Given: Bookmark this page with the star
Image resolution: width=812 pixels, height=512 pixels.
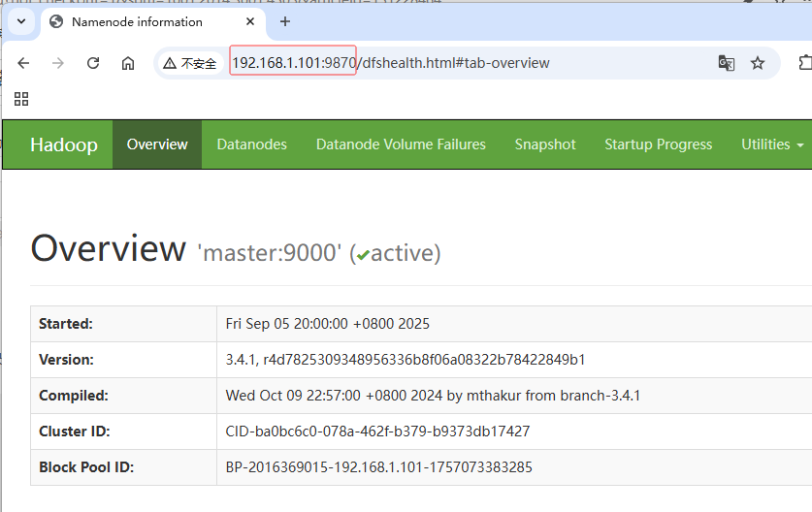Looking at the screenshot, I should 758,63.
